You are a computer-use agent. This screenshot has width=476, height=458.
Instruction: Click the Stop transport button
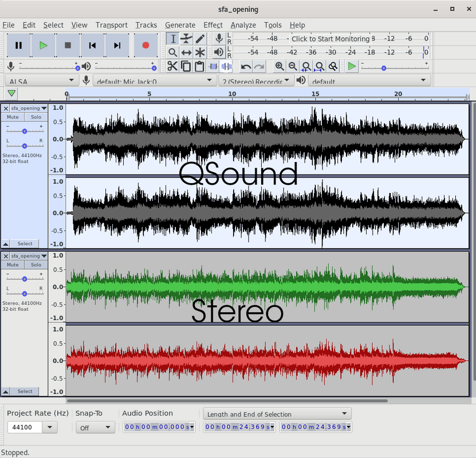click(x=68, y=45)
